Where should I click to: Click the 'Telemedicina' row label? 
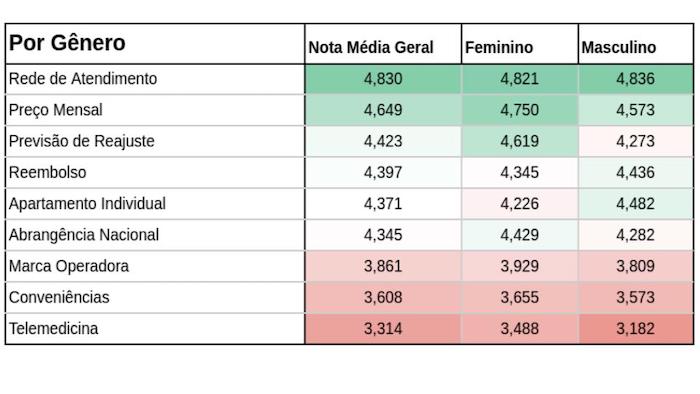click(155, 329)
